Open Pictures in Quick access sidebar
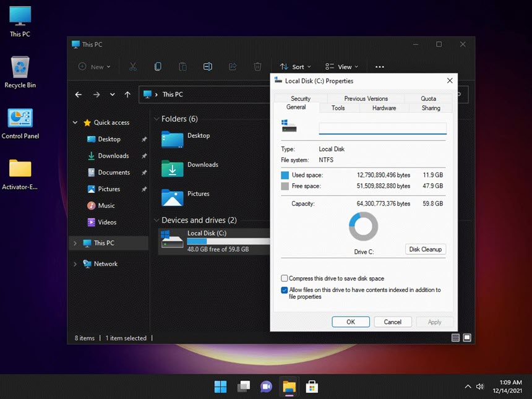The width and height of the screenshot is (532, 399). pos(104,189)
